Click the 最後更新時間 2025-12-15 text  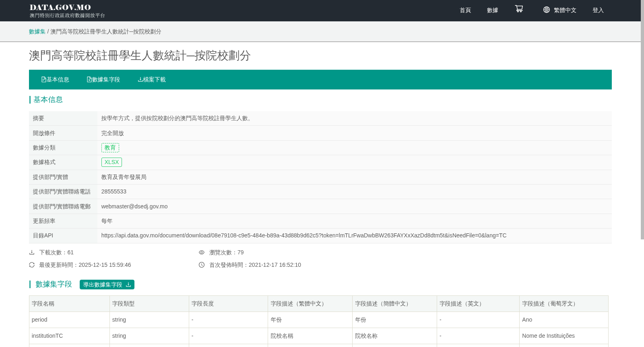pyautogui.click(x=85, y=265)
